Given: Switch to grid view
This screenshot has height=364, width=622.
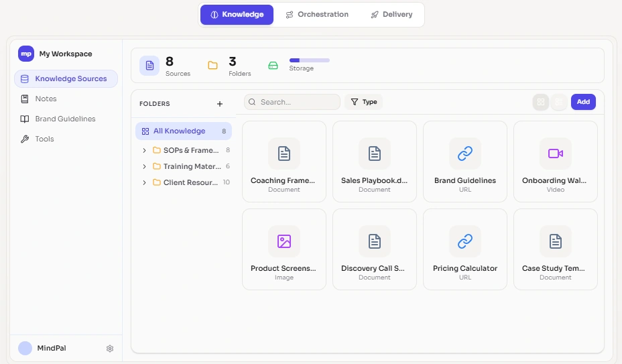Looking at the screenshot, I should tap(541, 102).
